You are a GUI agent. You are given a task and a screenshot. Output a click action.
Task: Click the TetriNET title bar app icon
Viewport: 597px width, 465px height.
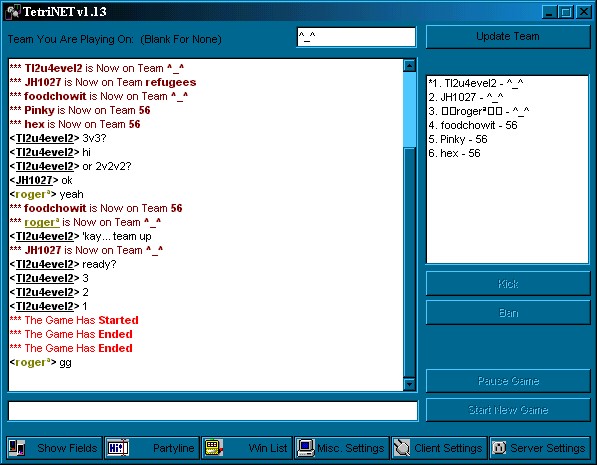(x=13, y=12)
